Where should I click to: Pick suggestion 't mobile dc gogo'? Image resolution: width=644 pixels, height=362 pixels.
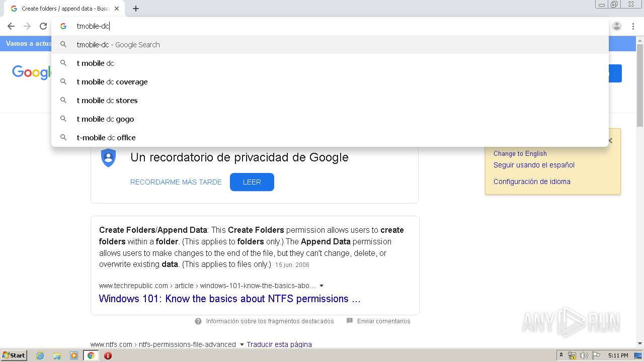pos(330,119)
